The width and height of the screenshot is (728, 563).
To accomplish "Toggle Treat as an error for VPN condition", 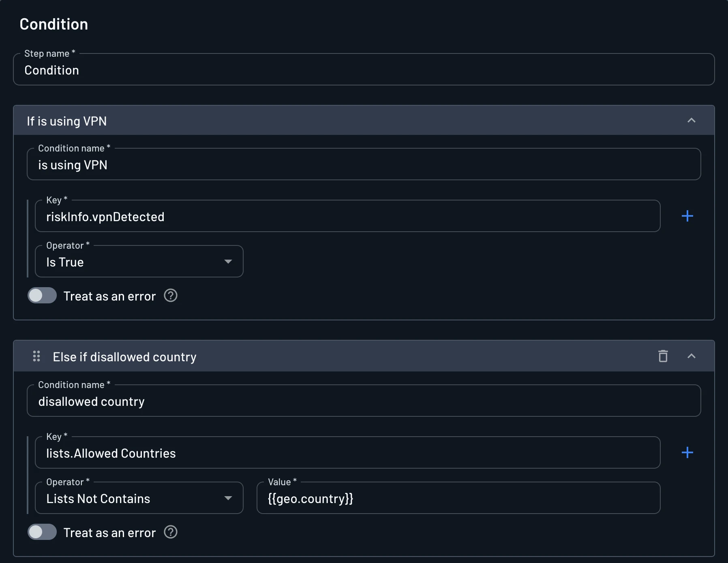I will click(42, 296).
